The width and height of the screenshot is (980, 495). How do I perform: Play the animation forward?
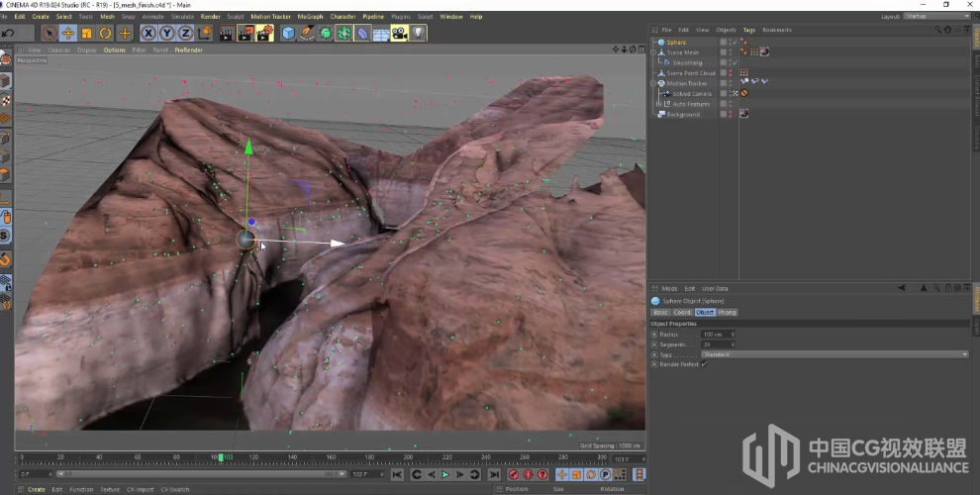click(x=445, y=475)
